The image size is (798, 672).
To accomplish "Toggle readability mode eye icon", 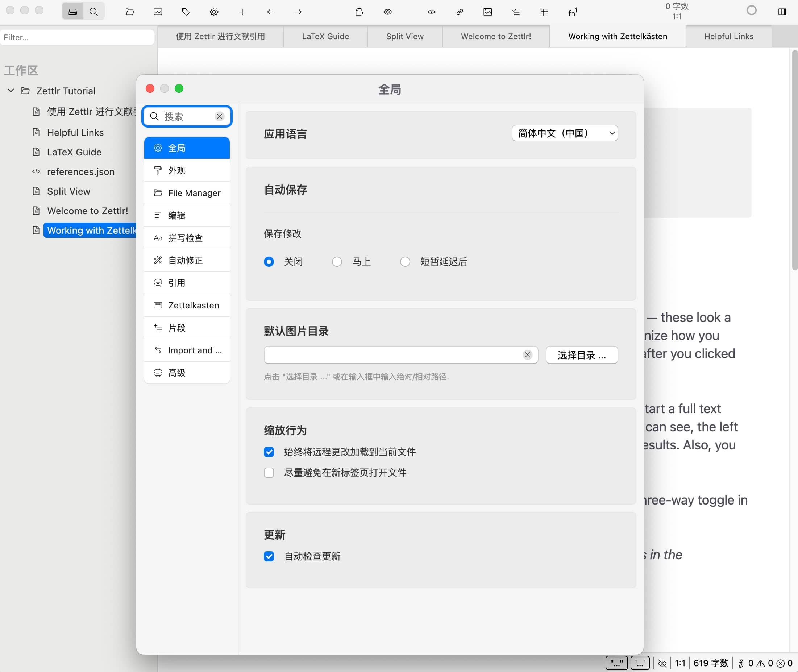I will tap(387, 12).
